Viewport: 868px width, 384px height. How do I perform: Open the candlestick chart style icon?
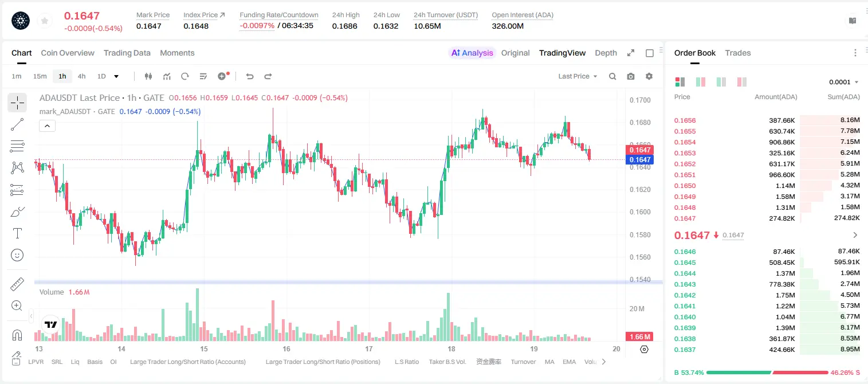click(x=148, y=76)
